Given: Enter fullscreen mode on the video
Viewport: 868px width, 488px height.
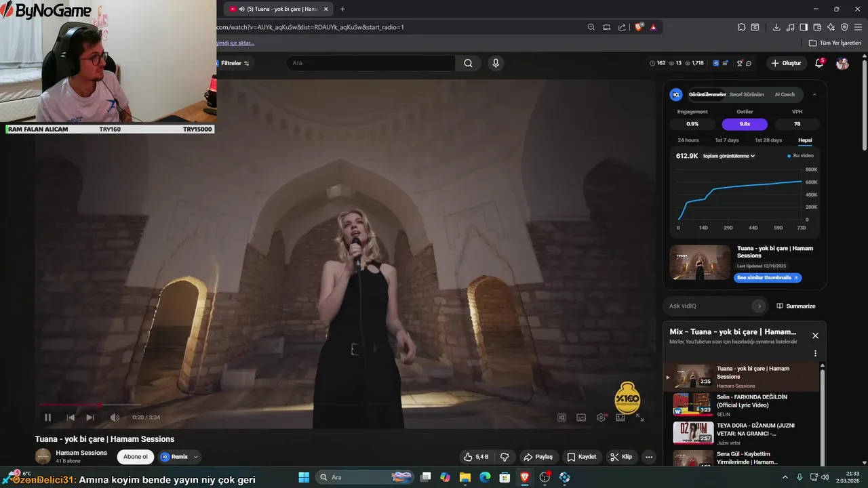Looking at the screenshot, I should 639,418.
